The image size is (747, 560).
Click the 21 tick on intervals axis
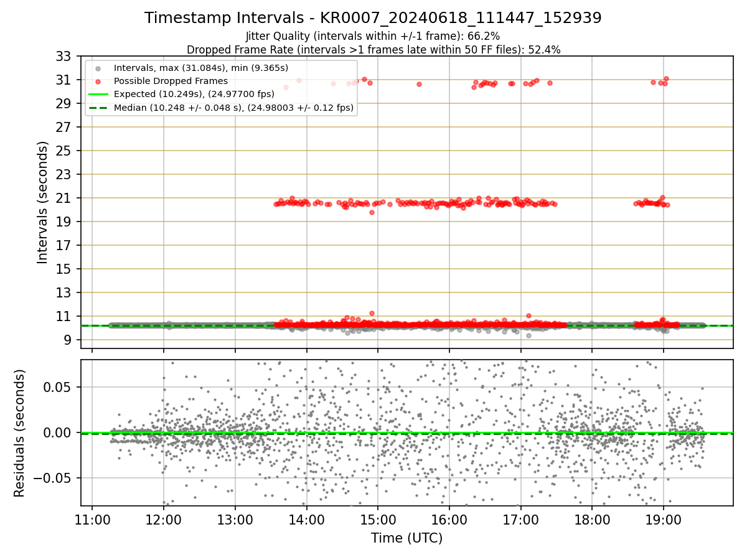65,198
